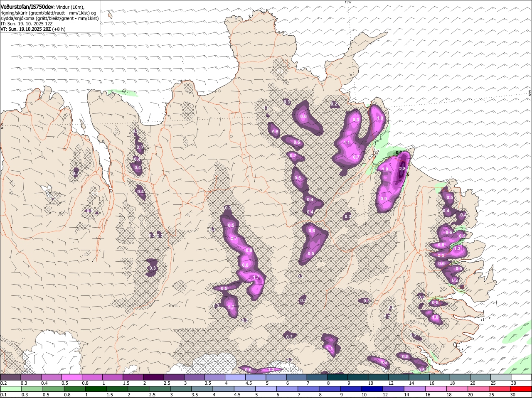Select the 7–8 swatch in the upper legend row
Image resolution: width=532 pixels, height=398 pixels.
317,377
